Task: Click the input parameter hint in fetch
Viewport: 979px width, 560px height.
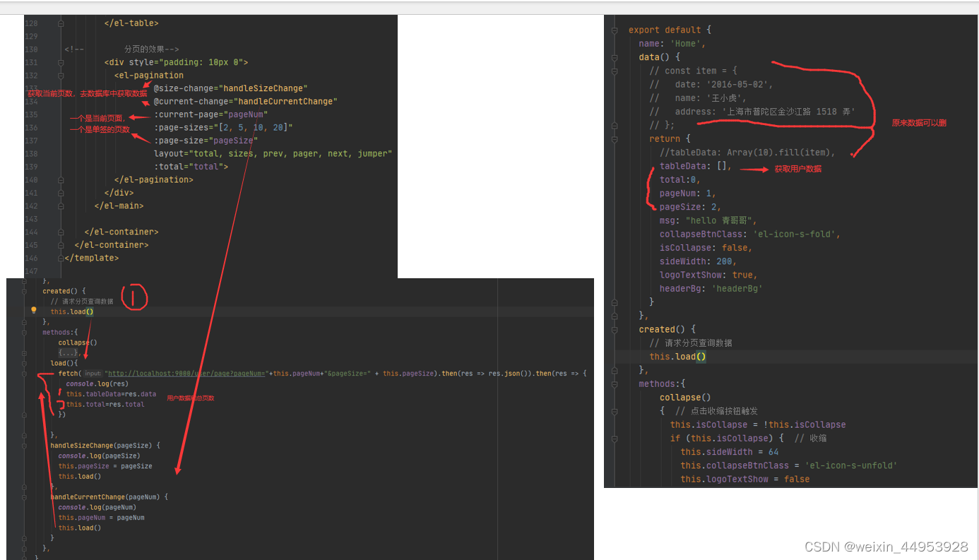Action: [x=93, y=373]
